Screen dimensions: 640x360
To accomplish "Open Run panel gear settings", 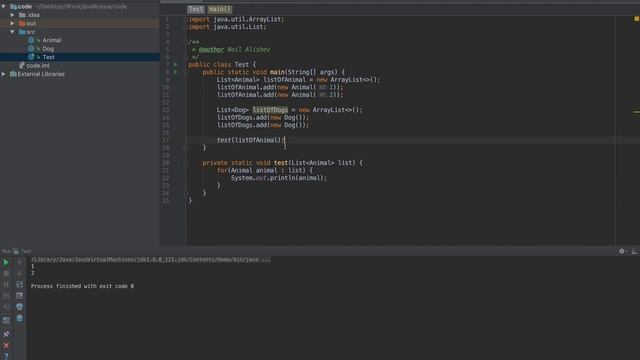I will [622, 251].
